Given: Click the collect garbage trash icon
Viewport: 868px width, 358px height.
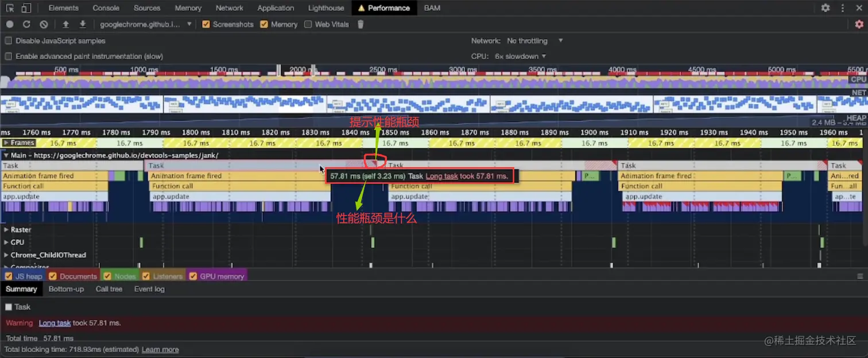Looking at the screenshot, I should coord(361,24).
